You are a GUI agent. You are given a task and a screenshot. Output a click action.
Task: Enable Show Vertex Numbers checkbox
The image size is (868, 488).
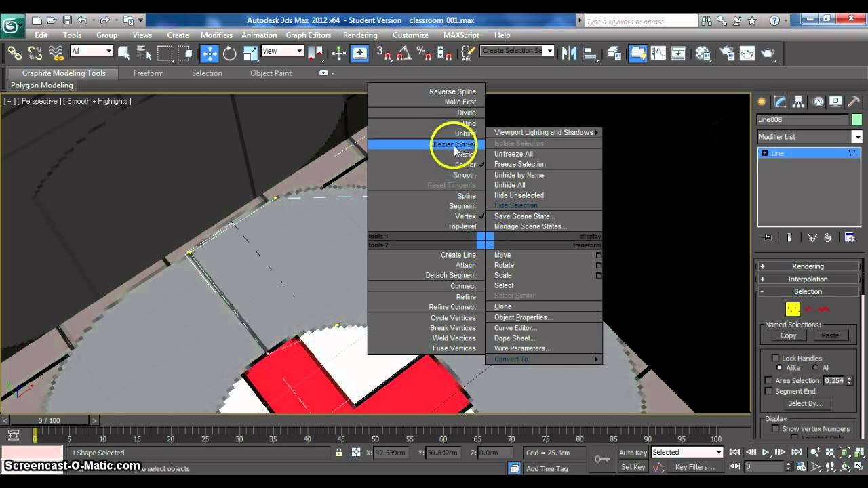coord(775,429)
